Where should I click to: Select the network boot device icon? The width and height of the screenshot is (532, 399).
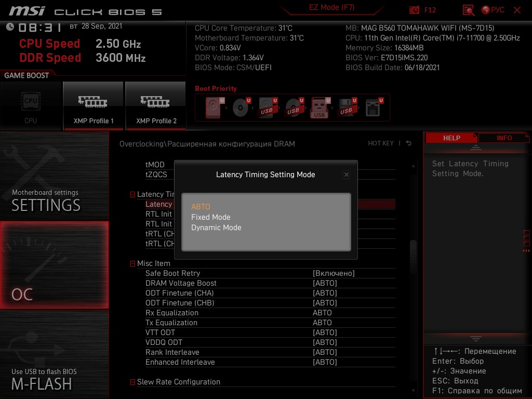pyautogui.click(x=374, y=108)
